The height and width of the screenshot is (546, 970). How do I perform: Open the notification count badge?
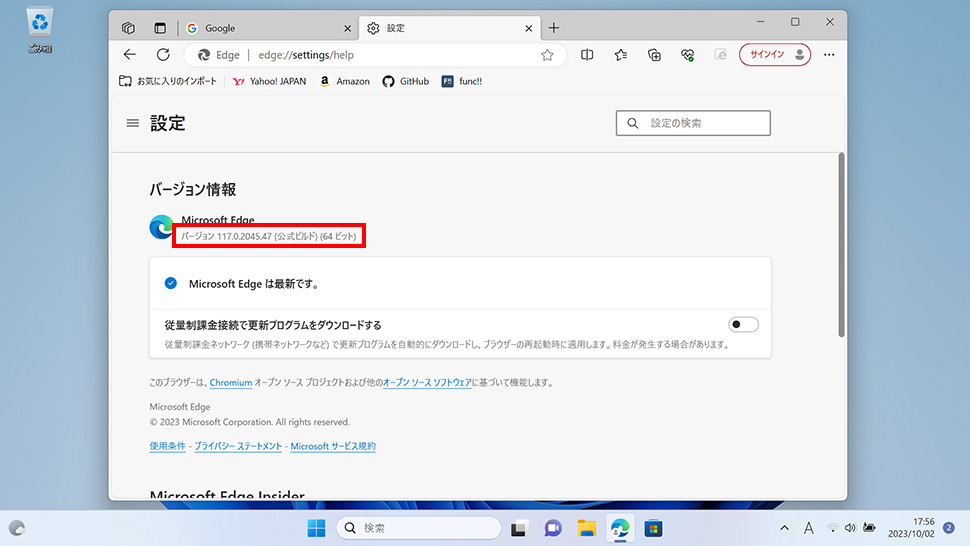[949, 527]
